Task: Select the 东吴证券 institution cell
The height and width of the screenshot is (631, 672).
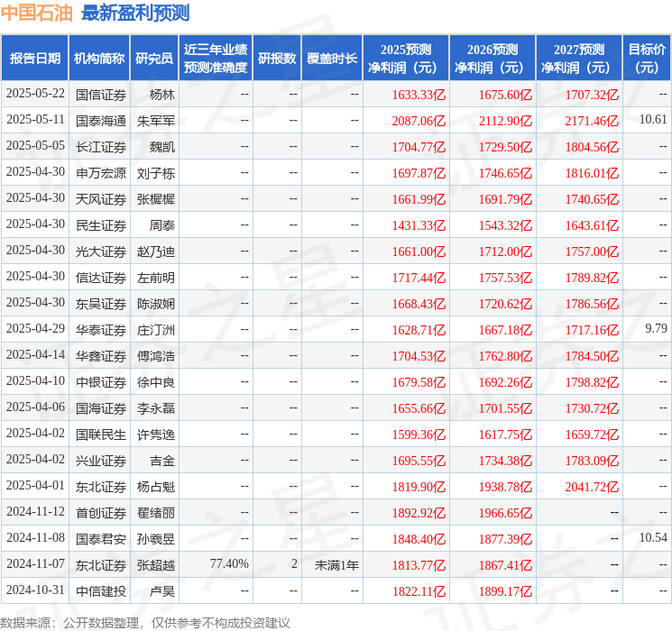Action: coord(101,304)
